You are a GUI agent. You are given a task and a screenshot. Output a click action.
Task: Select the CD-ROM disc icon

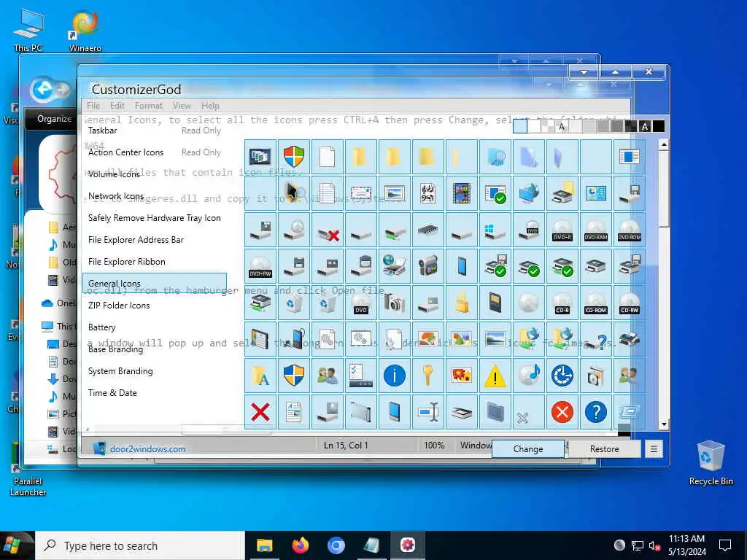[596, 303]
